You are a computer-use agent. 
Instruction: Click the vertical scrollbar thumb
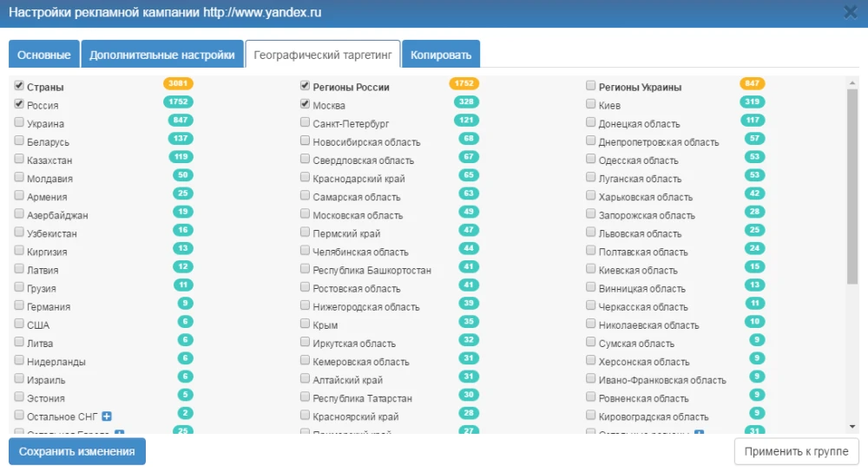point(852,187)
